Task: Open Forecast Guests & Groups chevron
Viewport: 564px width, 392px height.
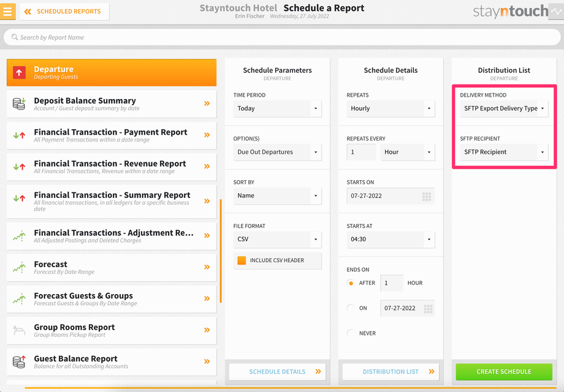Action: [x=207, y=298]
